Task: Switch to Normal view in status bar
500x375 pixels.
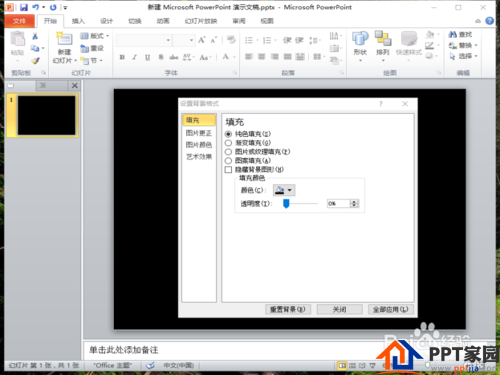Action: [342, 366]
